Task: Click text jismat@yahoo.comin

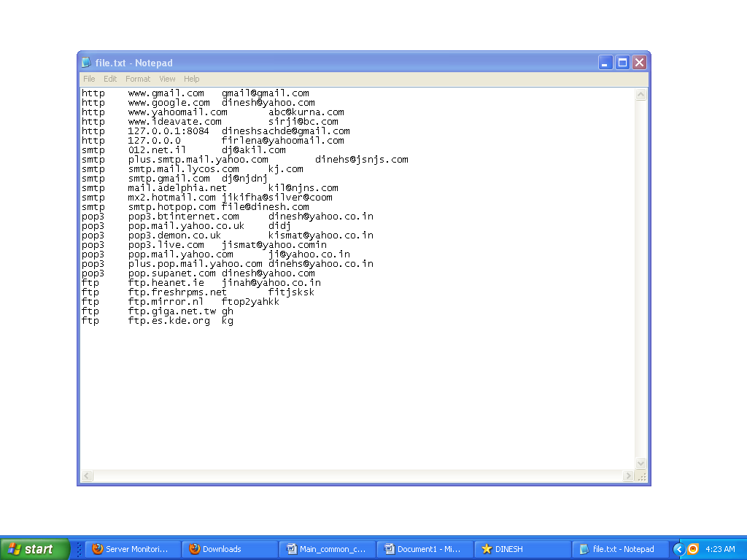Action: (274, 245)
